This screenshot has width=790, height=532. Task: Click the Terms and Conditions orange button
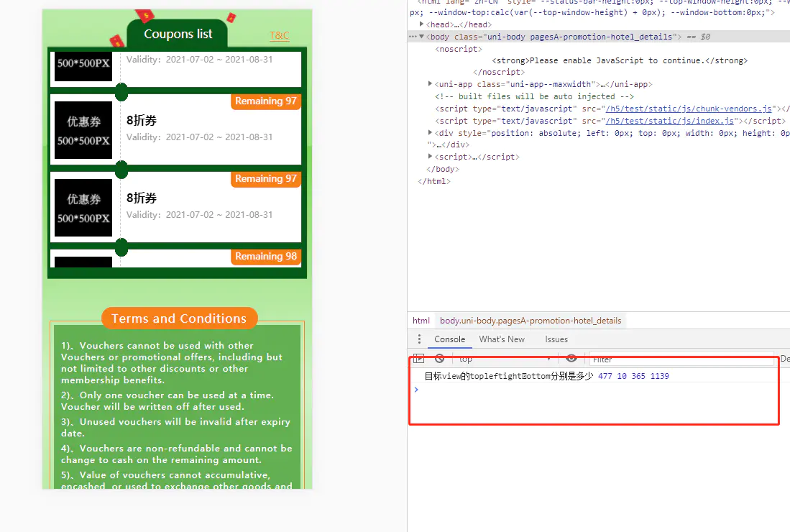coord(180,318)
